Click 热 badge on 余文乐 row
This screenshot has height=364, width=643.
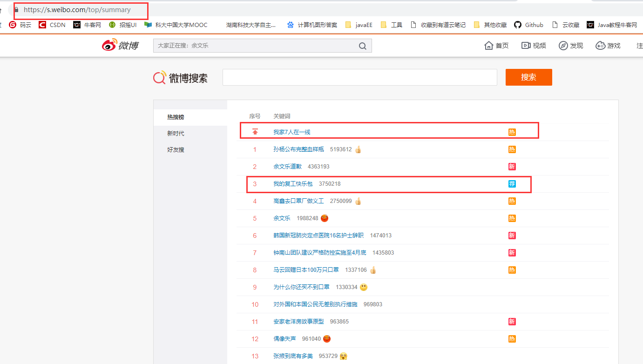tap(512, 218)
